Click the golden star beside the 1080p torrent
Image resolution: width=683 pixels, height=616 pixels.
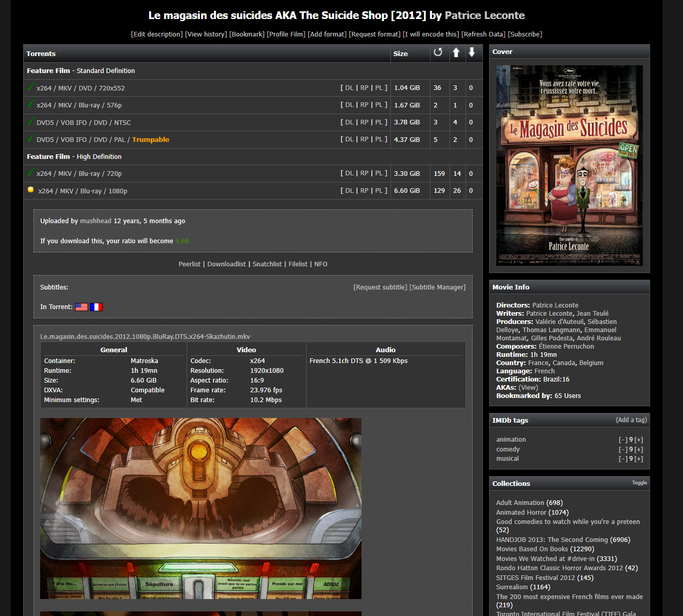pos(31,190)
